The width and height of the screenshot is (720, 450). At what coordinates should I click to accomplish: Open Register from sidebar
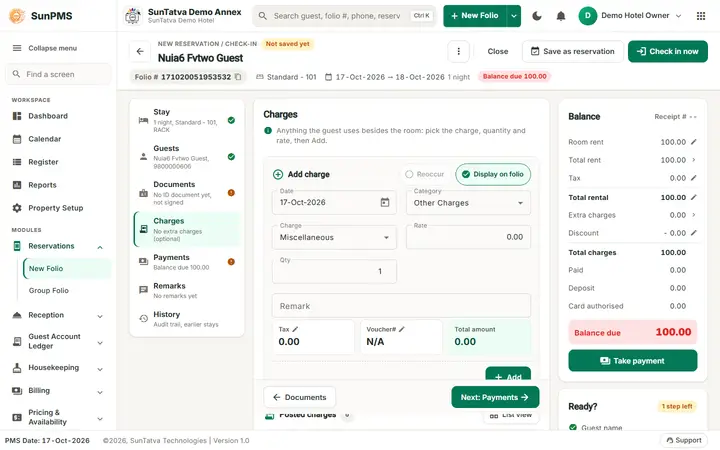click(59, 162)
